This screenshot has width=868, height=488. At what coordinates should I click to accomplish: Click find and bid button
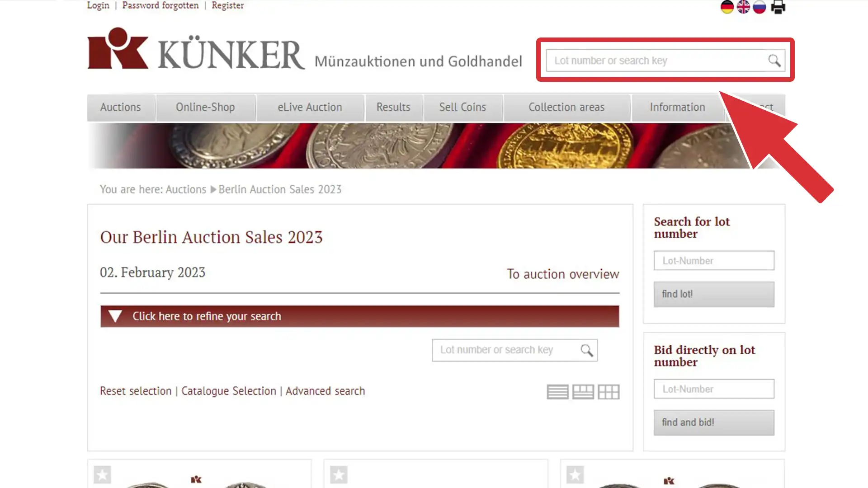tap(713, 422)
